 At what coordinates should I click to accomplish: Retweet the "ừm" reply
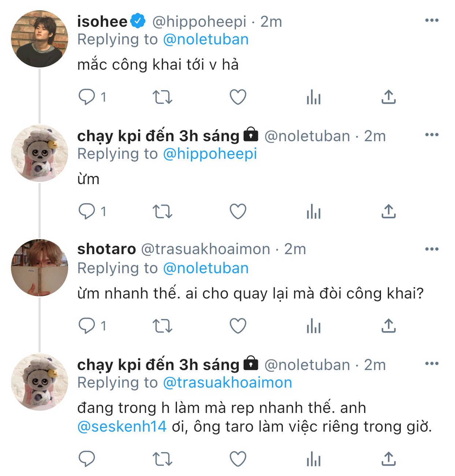(x=162, y=212)
